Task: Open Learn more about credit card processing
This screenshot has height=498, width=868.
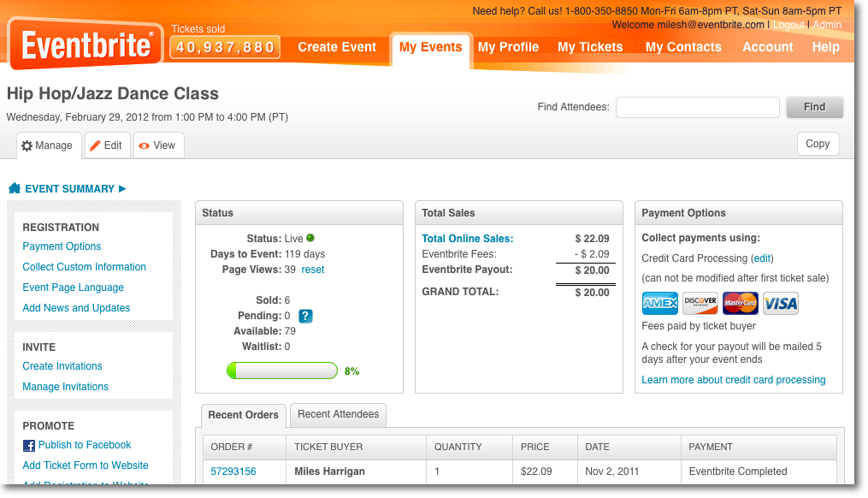Action: click(734, 380)
